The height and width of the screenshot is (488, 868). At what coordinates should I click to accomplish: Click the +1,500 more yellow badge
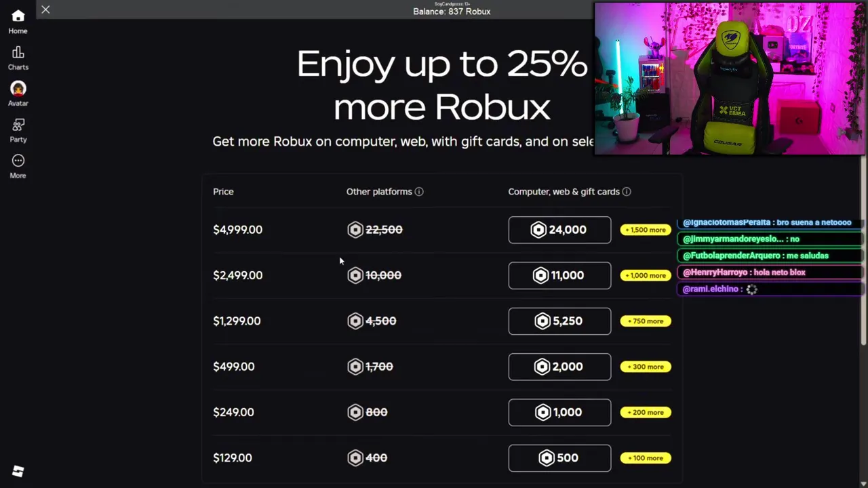[646, 230]
